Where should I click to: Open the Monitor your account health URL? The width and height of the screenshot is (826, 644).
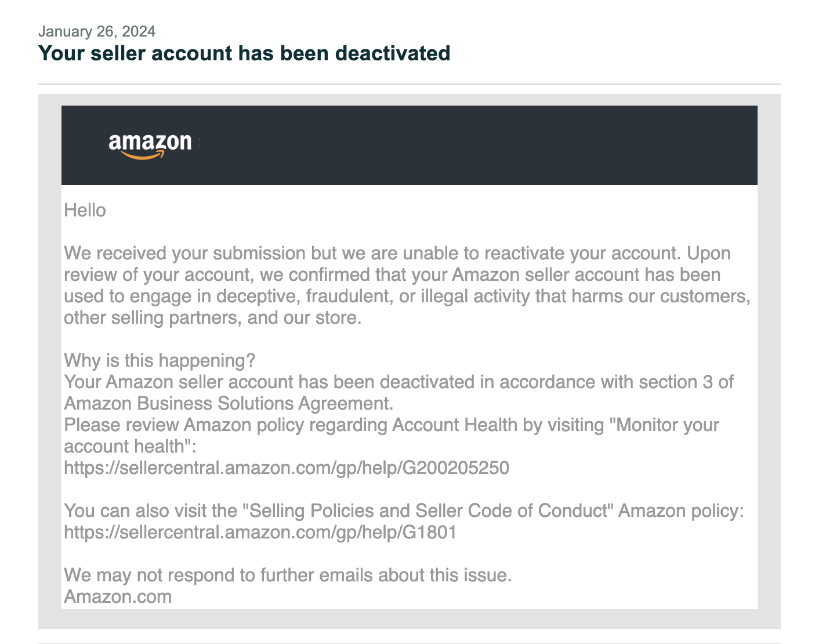pyautogui.click(x=287, y=468)
